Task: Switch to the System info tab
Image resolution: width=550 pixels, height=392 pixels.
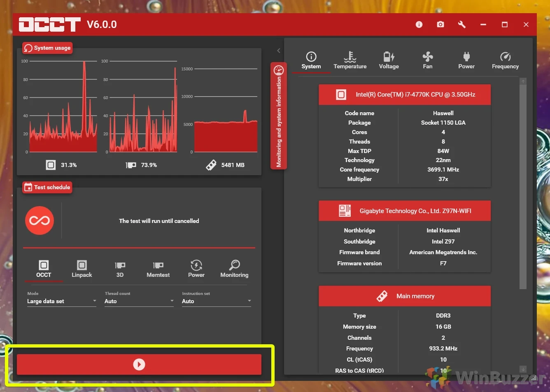Action: pos(311,61)
